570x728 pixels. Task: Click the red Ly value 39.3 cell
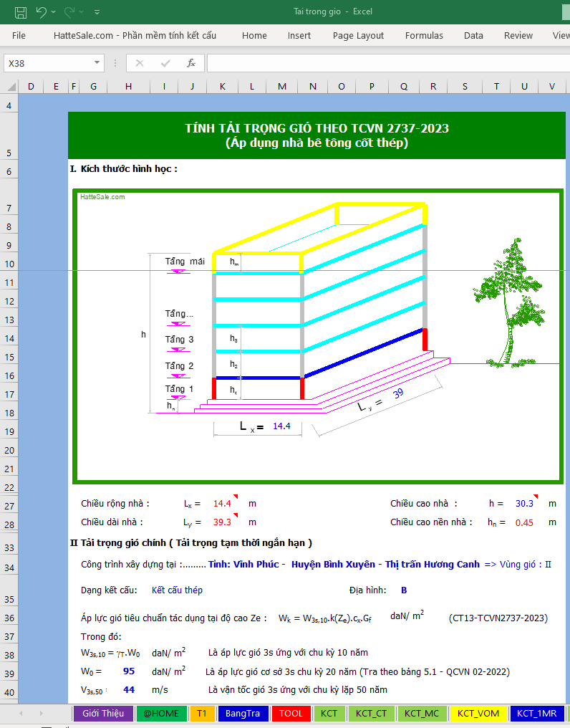tap(222, 522)
